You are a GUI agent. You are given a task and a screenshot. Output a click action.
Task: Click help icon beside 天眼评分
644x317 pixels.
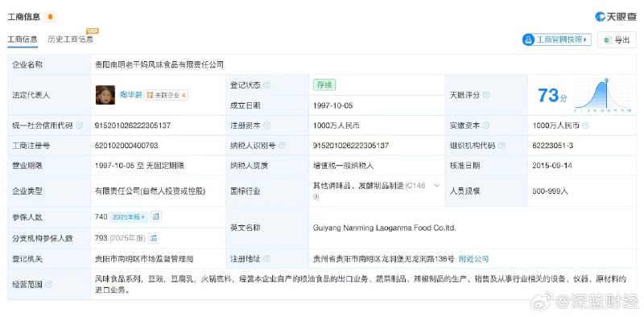486,95
